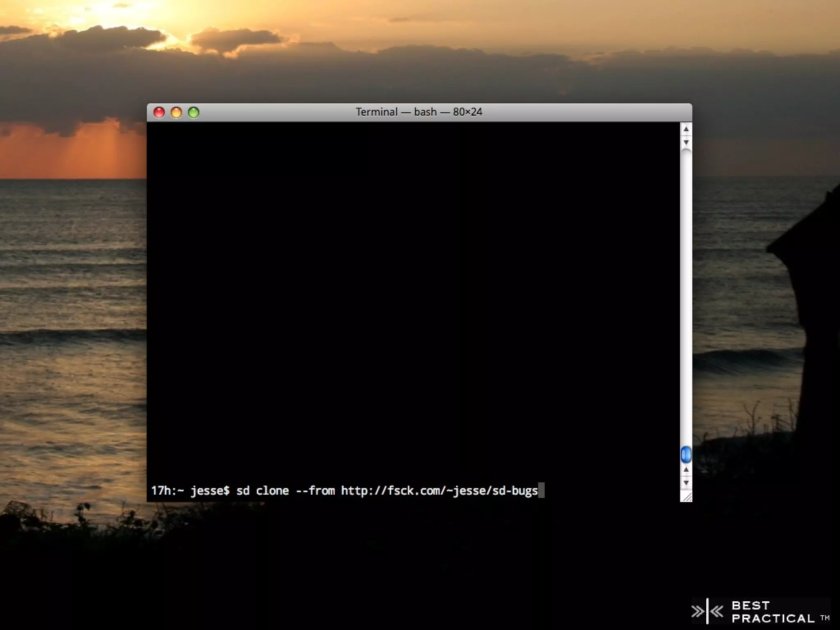Zoom Terminal with the green button
Image resolution: width=840 pixels, height=630 pixels.
[x=194, y=112]
